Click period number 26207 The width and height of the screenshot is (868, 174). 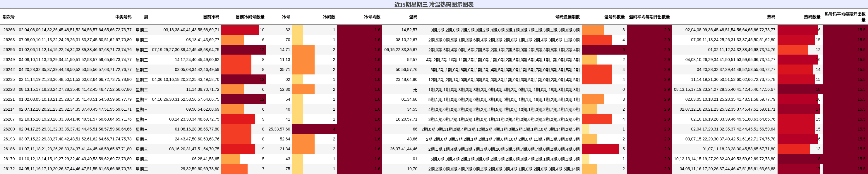click(x=9, y=119)
